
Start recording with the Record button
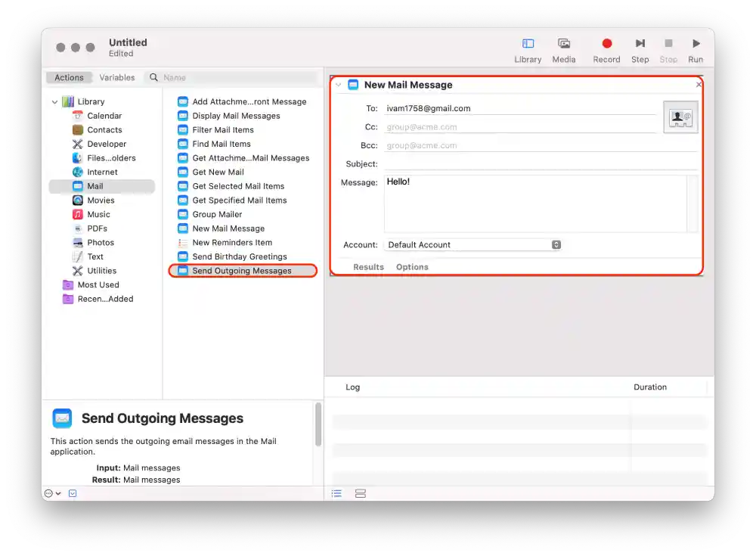pyautogui.click(x=606, y=50)
